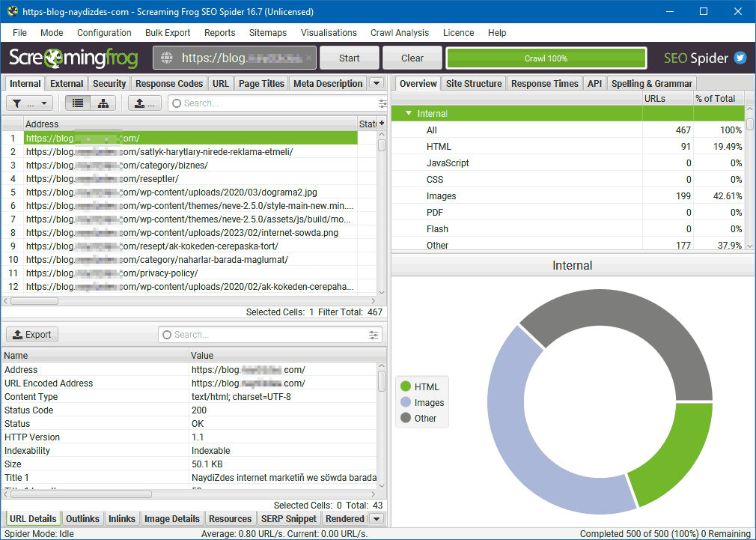
Task: Click the green HTML legend swatch
Action: 406,386
